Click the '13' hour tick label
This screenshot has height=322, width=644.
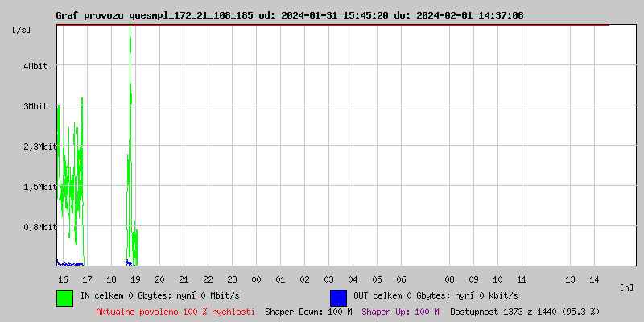[571, 279]
